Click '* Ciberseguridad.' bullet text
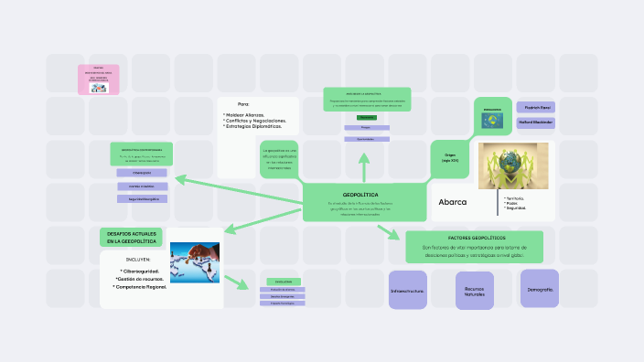 140,271
